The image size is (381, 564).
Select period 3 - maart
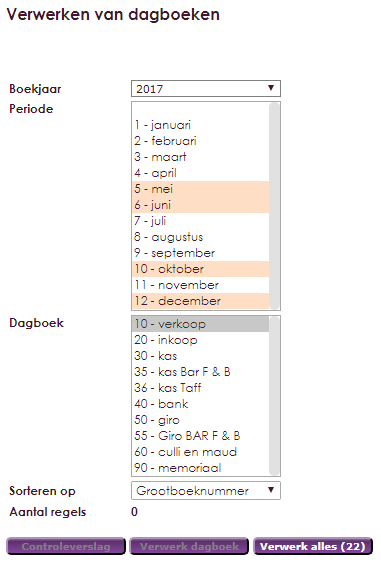point(200,157)
